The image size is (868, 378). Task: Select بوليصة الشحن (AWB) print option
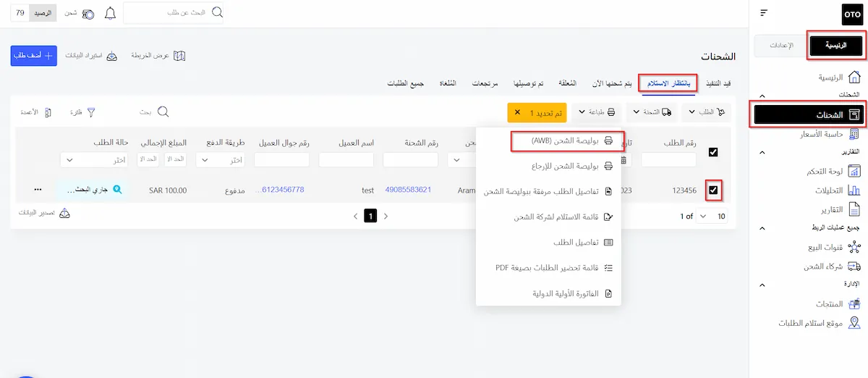pos(566,140)
